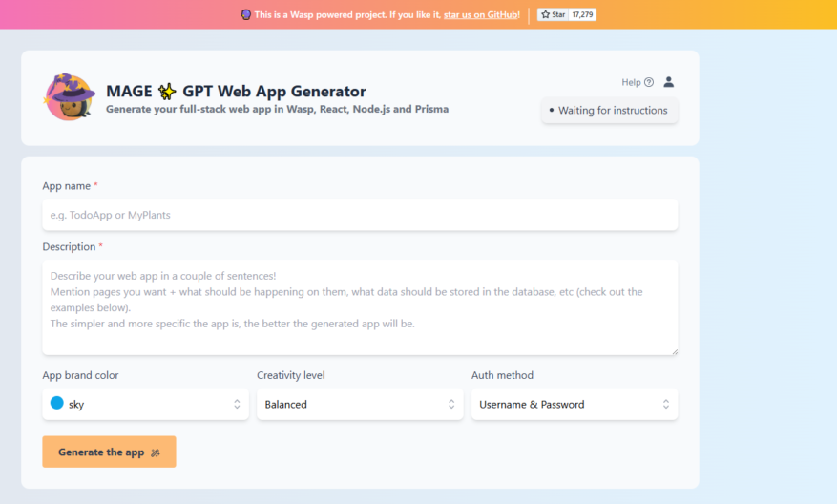Screen dimensions: 837x504
Task: Open the Creativity level dropdown
Action: pos(360,404)
